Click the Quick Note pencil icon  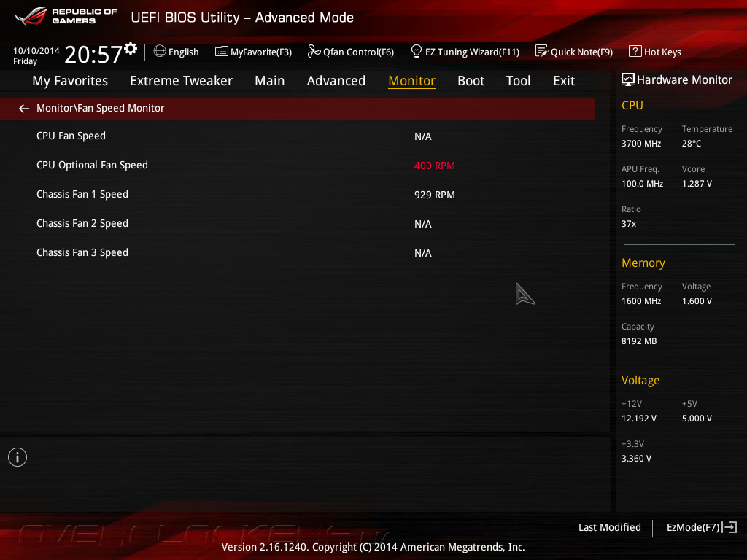[x=542, y=51]
